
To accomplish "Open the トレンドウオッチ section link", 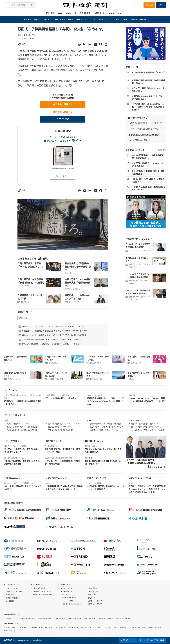I will click(18, 415).
